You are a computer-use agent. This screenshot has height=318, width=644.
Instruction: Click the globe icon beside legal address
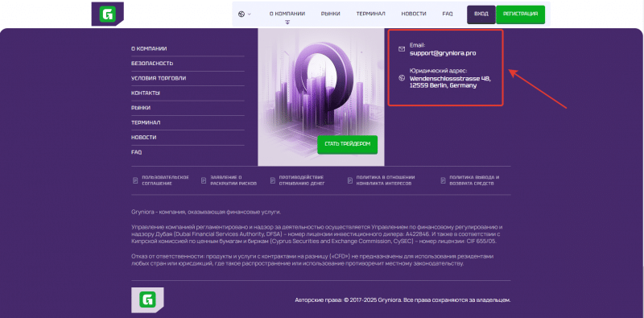tap(402, 78)
